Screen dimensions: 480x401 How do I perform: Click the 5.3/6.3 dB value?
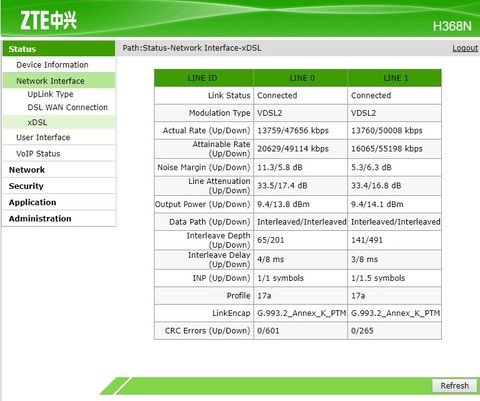pyautogui.click(x=371, y=167)
